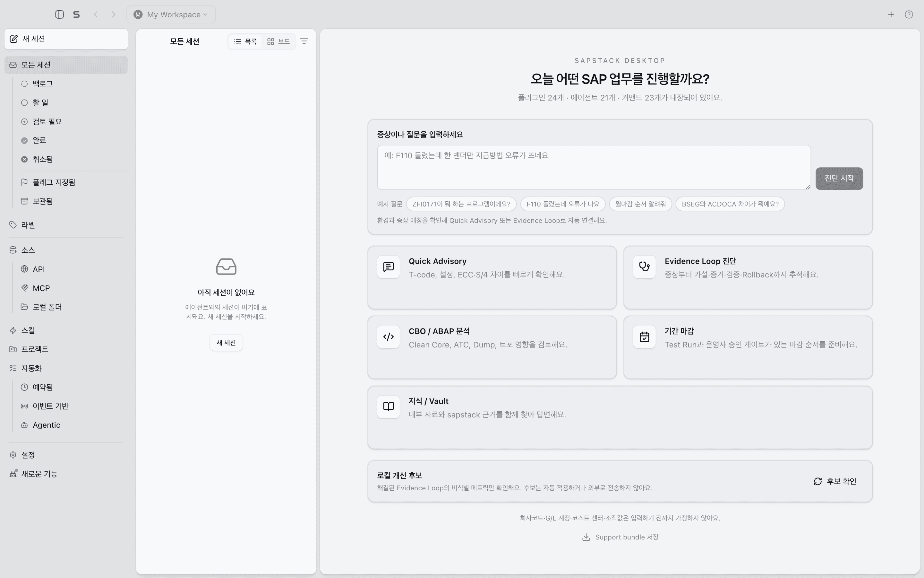Image resolution: width=924 pixels, height=578 pixels.
Task: Pick example 'F110 돌렸는데 오류가 나요'
Action: 563,204
